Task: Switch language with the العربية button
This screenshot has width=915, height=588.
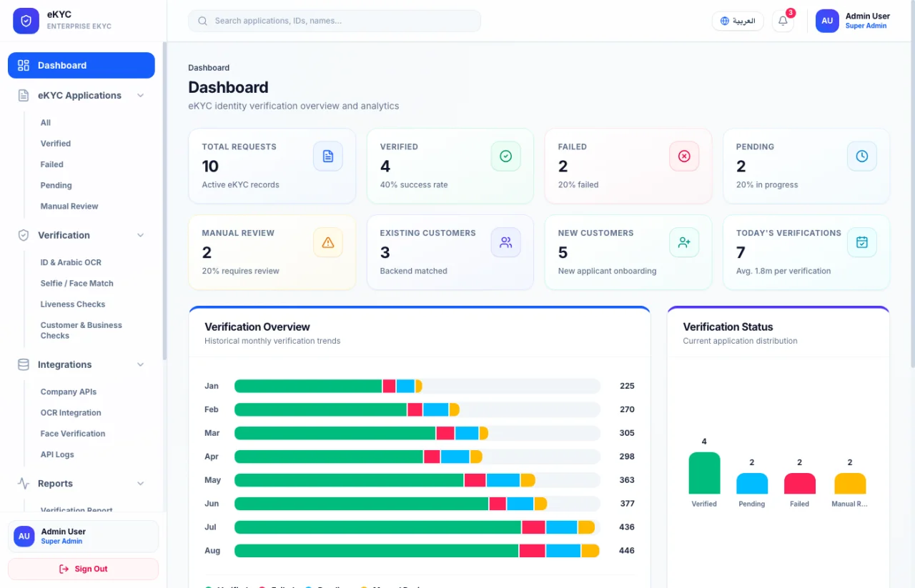Action: click(738, 21)
